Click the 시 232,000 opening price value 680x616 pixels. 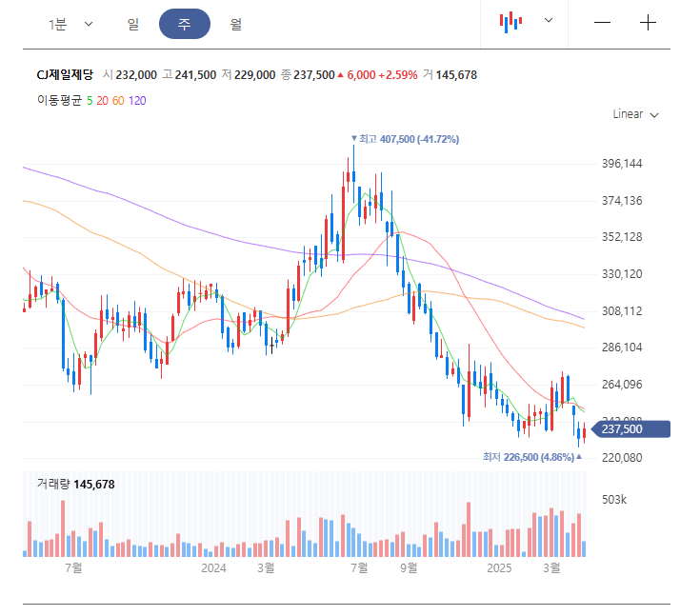(130, 75)
